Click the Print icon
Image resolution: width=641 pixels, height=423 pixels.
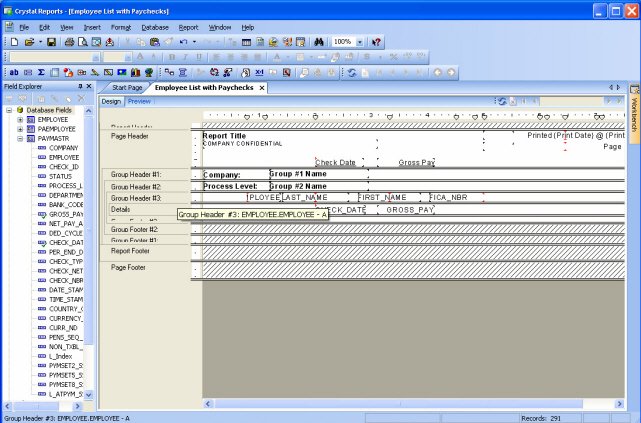click(69, 42)
